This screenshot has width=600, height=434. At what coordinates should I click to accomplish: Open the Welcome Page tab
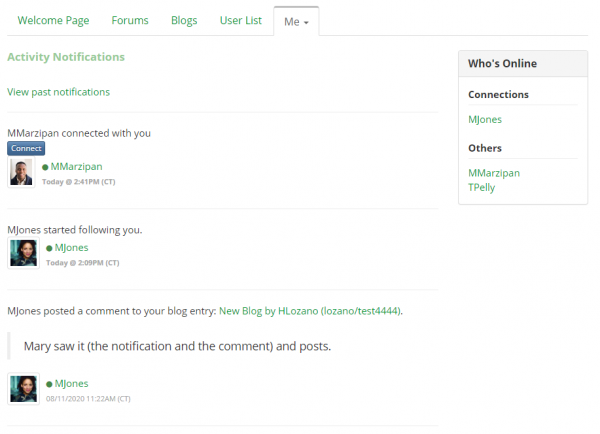(x=53, y=20)
